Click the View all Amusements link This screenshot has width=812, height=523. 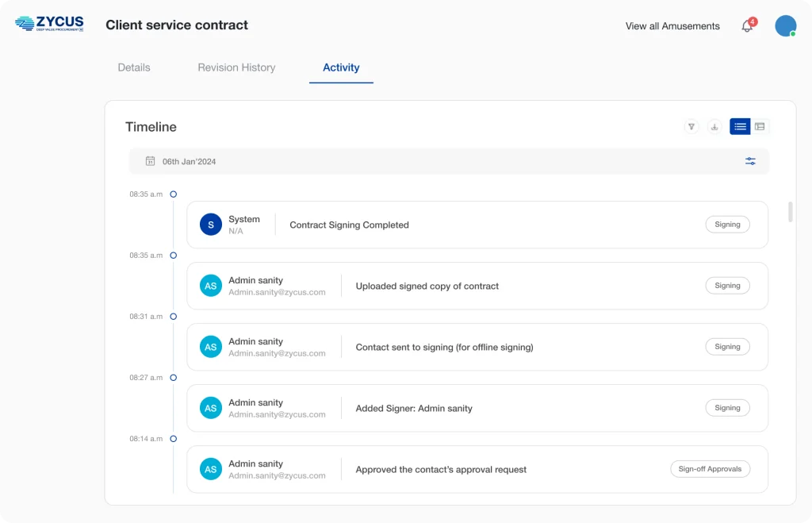pos(672,26)
